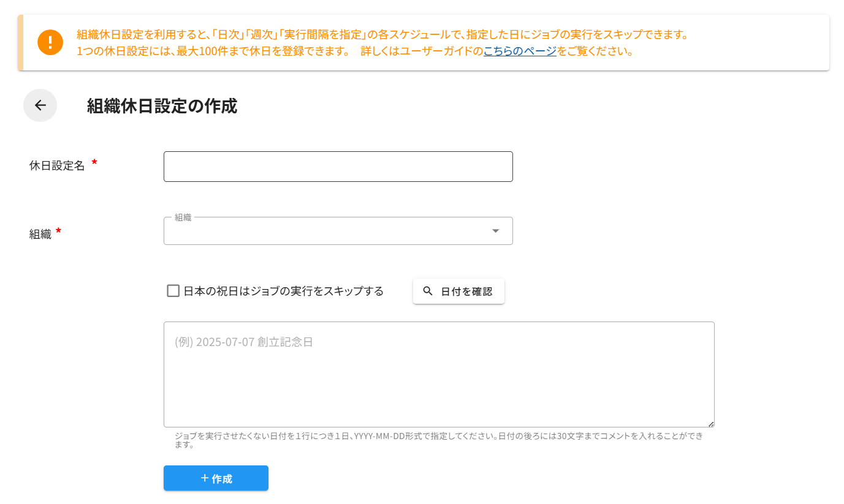This screenshot has width=844, height=504.
Task: Click the magnifier icon in 日付を確認
Action: (428, 291)
